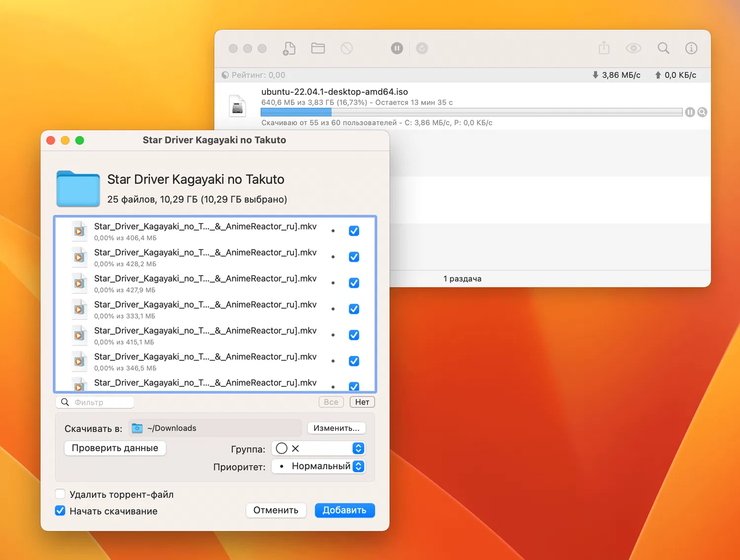Uncheck the 346,5 МБ file checkbox
The image size is (740, 560).
click(354, 361)
